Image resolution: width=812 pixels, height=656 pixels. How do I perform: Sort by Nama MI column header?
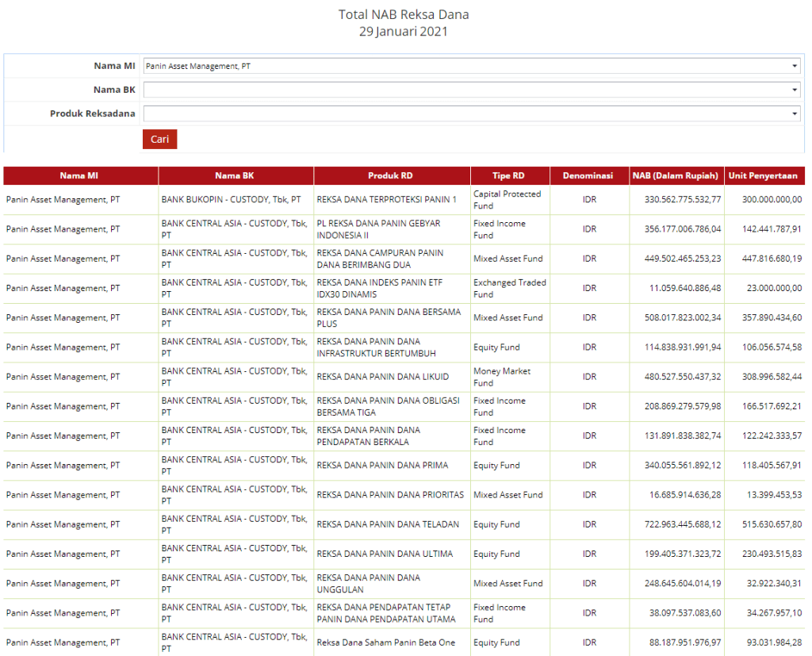[x=79, y=175]
